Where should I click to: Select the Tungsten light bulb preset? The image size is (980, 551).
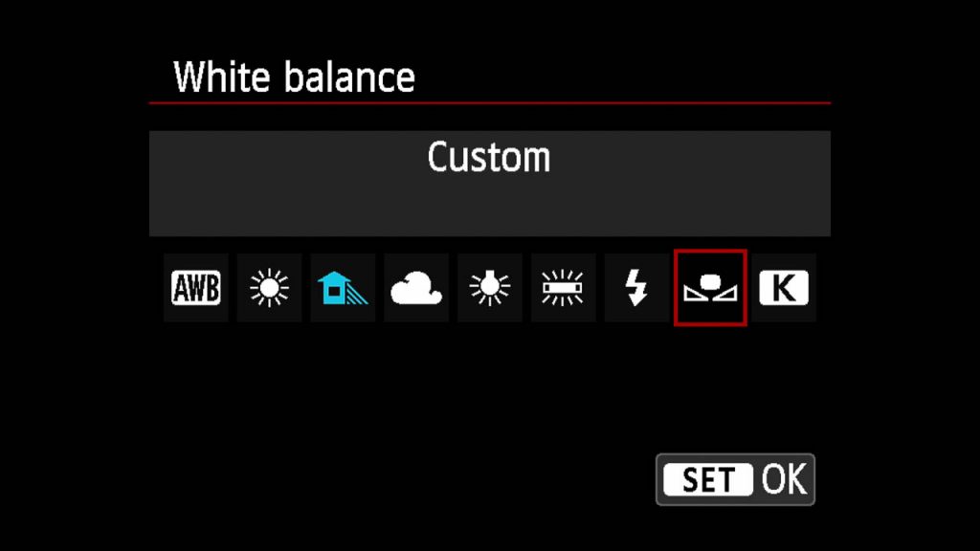[489, 288]
